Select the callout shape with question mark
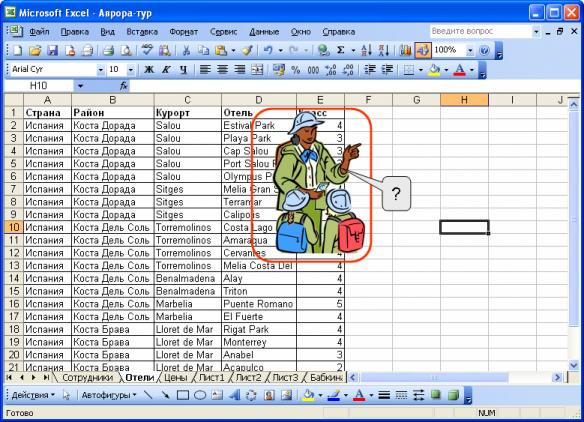584x422 pixels. 396,194
